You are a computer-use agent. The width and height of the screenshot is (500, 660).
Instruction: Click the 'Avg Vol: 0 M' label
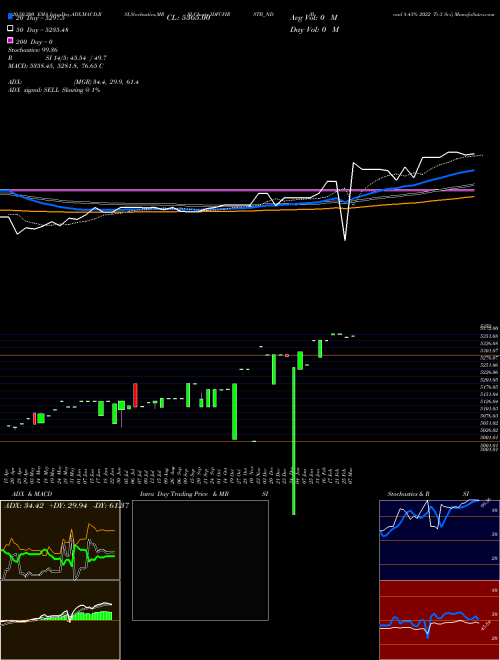pyautogui.click(x=314, y=18)
